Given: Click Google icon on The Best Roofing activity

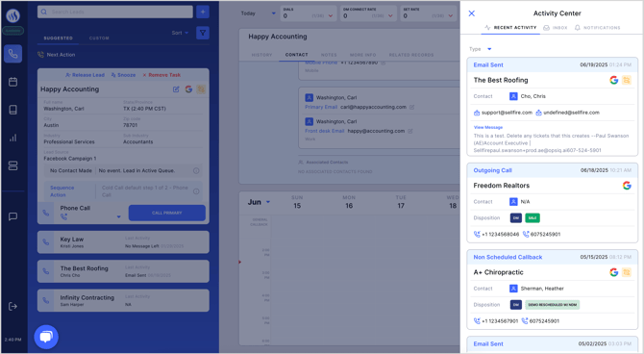Looking at the screenshot, I should (613, 80).
